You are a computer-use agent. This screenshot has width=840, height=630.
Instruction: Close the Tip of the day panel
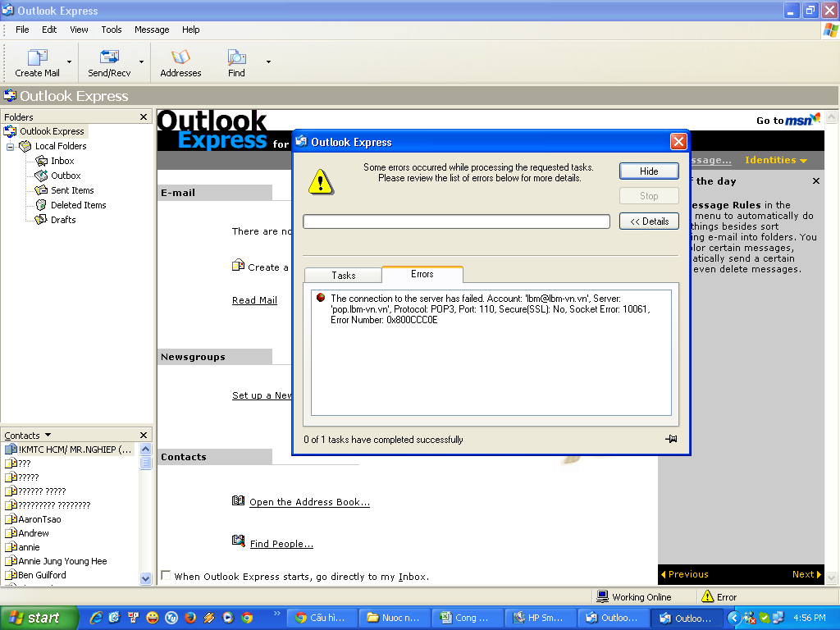(816, 181)
